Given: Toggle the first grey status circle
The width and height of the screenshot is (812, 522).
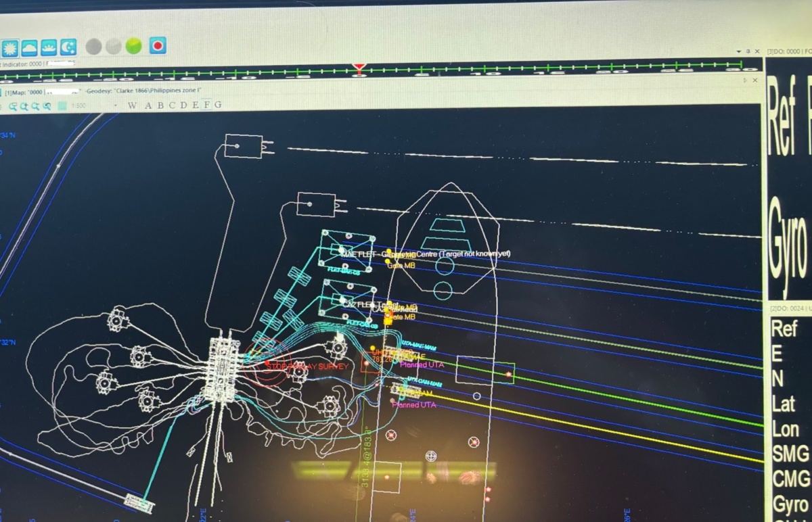Looking at the screenshot, I should pyautogui.click(x=94, y=46).
